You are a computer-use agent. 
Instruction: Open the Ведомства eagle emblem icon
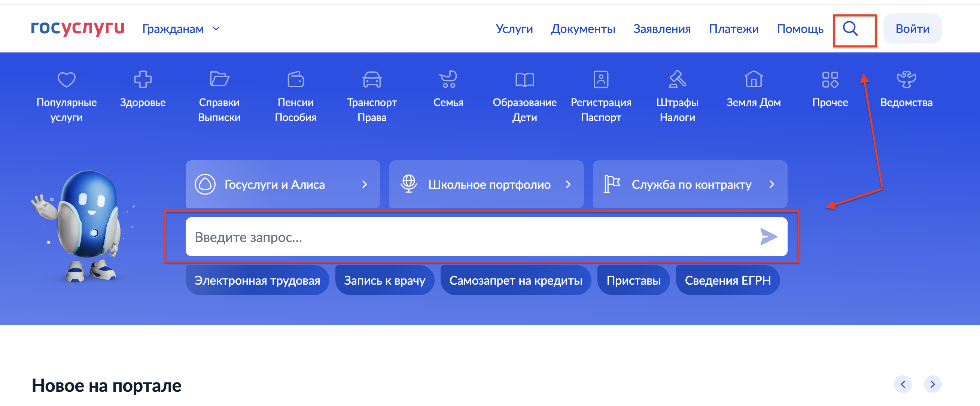pos(907,79)
